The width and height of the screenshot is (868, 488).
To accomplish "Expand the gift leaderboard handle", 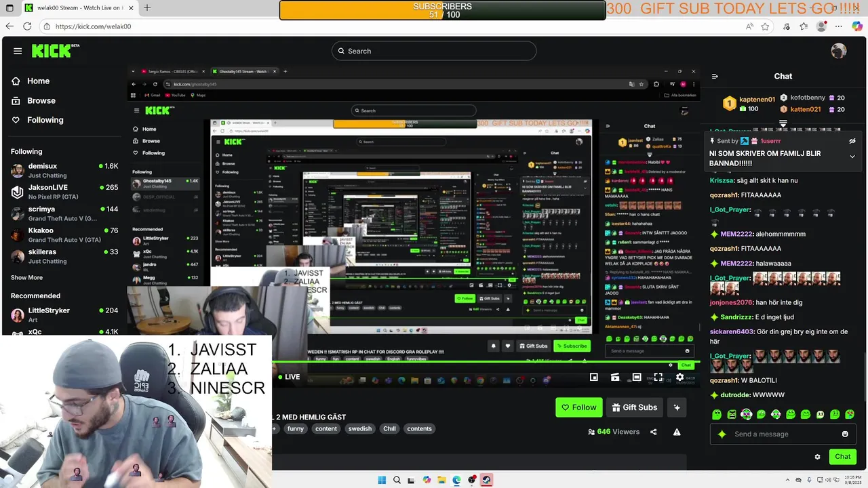I will (783, 123).
